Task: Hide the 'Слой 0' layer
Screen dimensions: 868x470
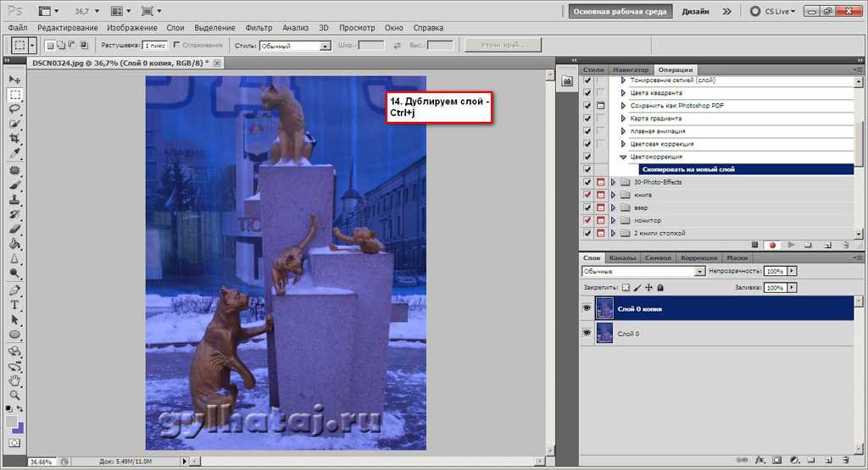Action: point(587,335)
